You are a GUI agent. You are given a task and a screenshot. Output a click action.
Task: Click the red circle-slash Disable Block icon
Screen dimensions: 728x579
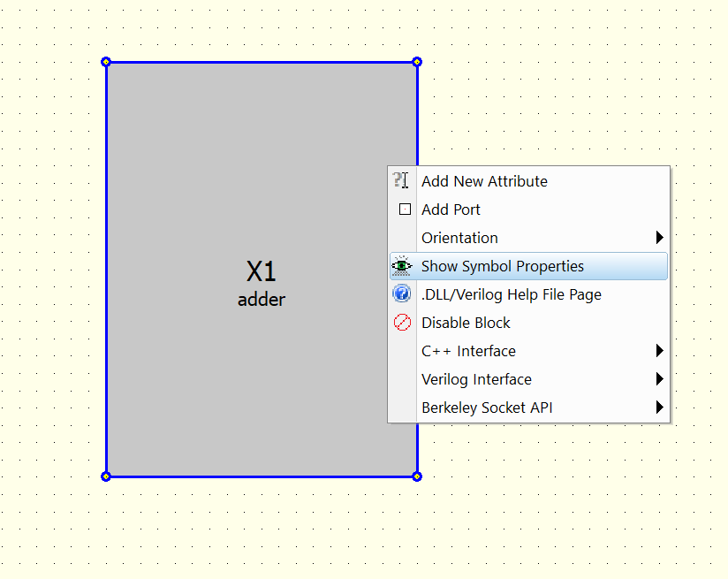pos(402,323)
